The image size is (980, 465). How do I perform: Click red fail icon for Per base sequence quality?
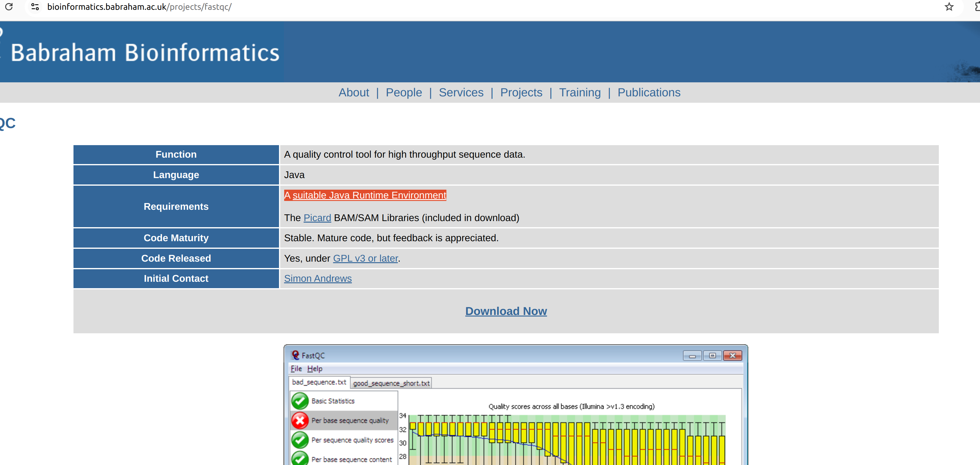pyautogui.click(x=300, y=420)
